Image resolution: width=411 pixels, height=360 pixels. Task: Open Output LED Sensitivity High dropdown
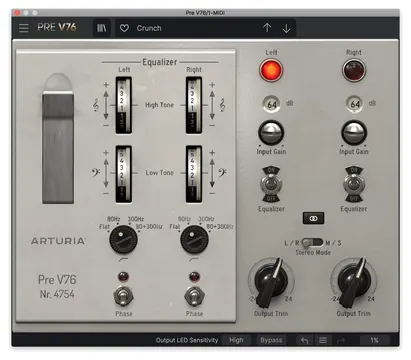point(236,340)
